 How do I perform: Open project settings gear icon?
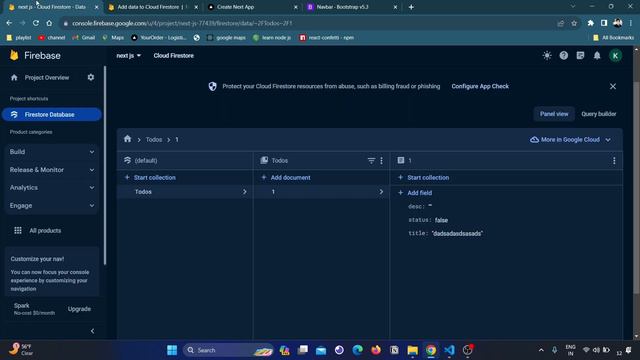pos(91,77)
